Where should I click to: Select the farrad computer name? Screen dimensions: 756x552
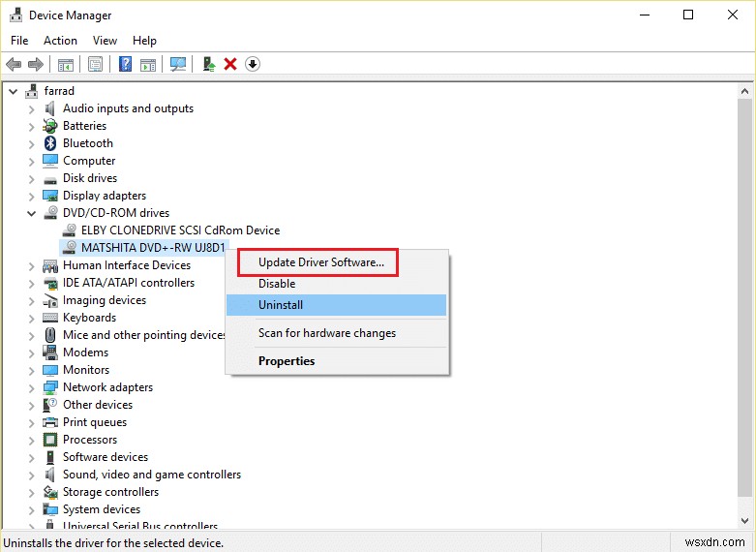59,91
